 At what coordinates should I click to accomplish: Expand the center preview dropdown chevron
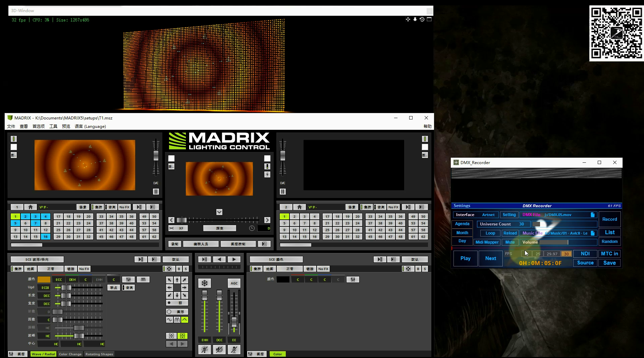click(219, 212)
